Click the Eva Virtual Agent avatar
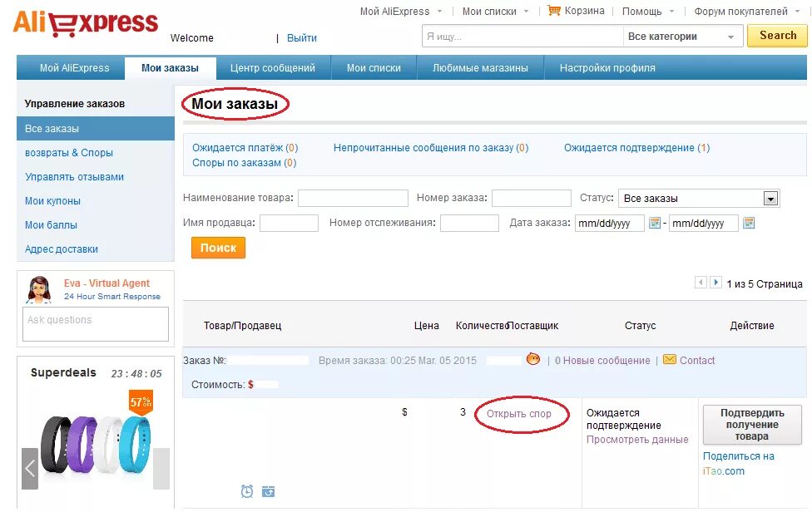 [x=39, y=289]
